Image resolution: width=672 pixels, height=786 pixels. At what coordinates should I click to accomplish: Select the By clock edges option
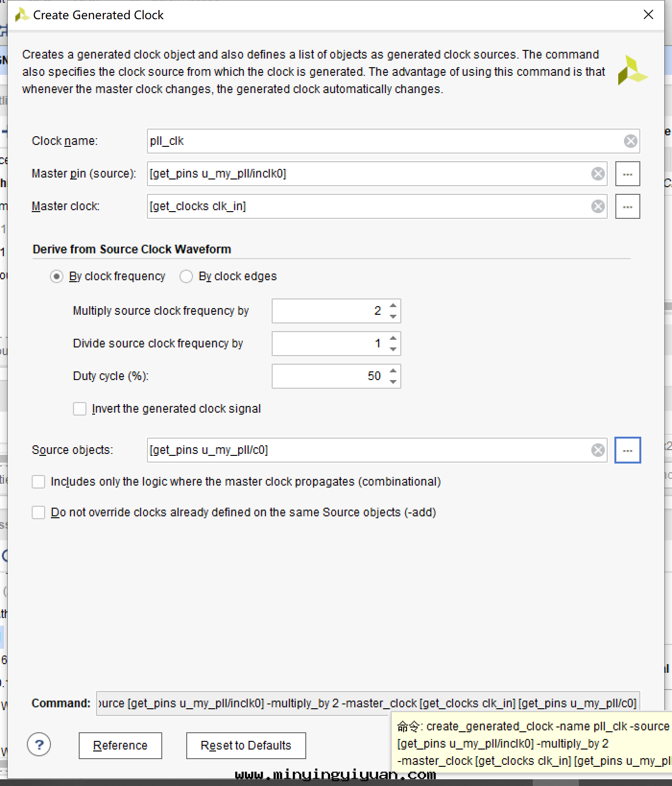pyautogui.click(x=186, y=276)
